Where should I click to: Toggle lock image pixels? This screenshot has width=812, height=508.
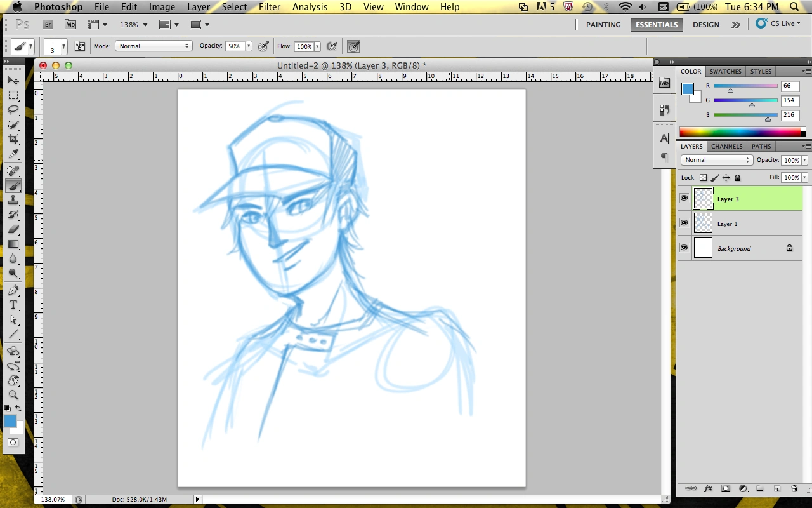[714, 178]
